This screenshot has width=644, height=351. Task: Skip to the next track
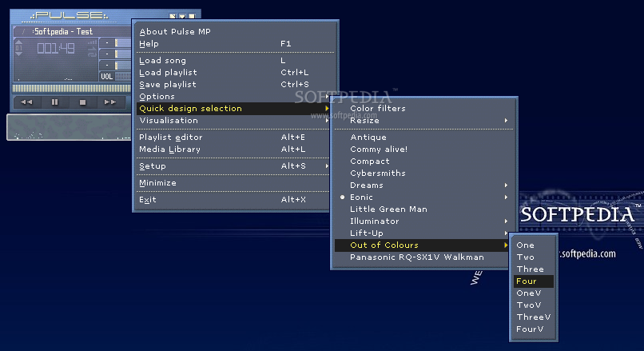pyautogui.click(x=109, y=102)
